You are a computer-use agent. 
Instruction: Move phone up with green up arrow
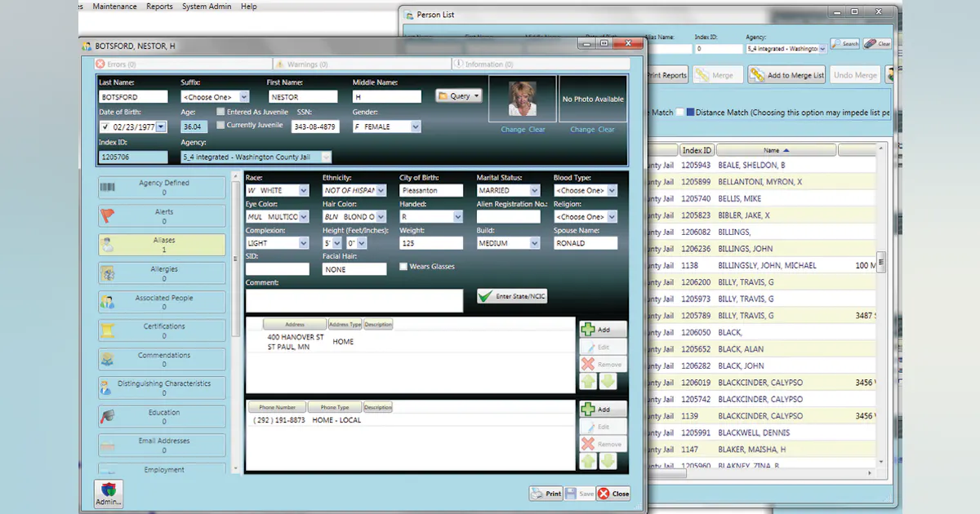(588, 462)
